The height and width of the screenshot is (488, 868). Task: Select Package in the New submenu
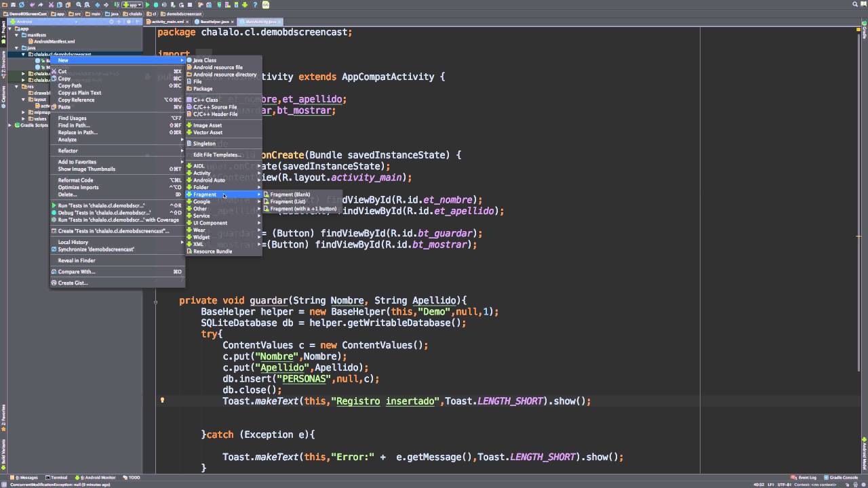click(224, 89)
